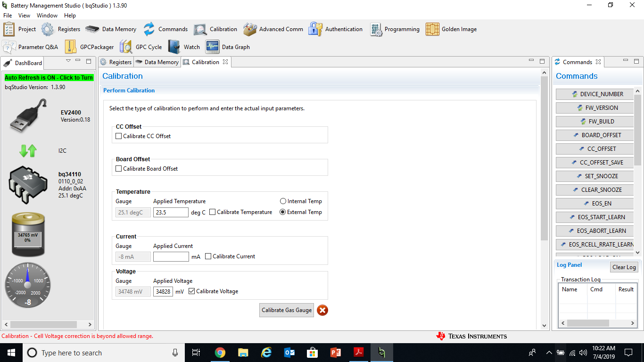This screenshot has width=644, height=362.
Task: Select the External Temp radio button
Action: 283,212
